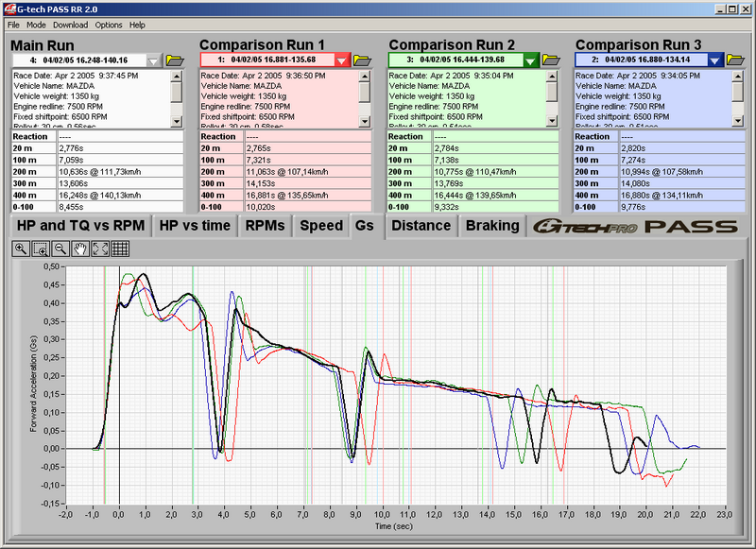Image resolution: width=756 pixels, height=549 pixels.
Task: Click the Race Date line reading 9:37:45 PM
Action: (x=77, y=76)
